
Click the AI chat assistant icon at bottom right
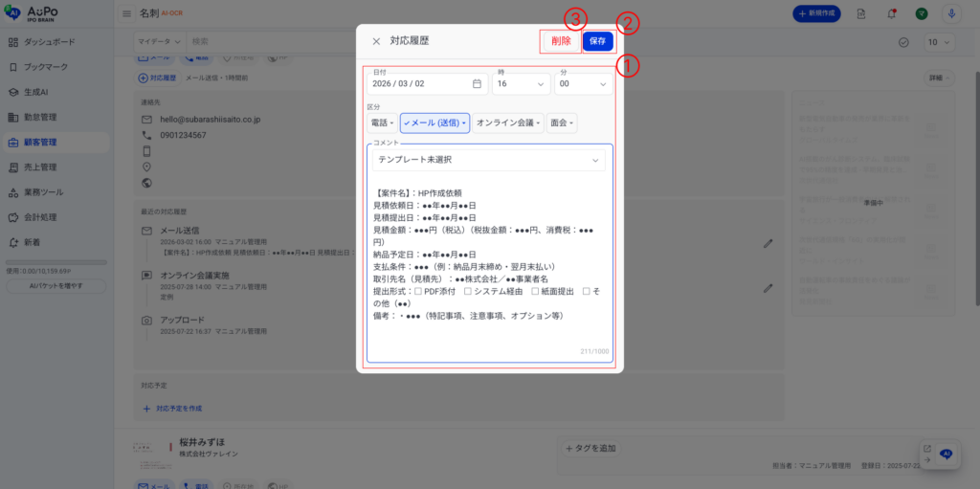pyautogui.click(x=946, y=454)
